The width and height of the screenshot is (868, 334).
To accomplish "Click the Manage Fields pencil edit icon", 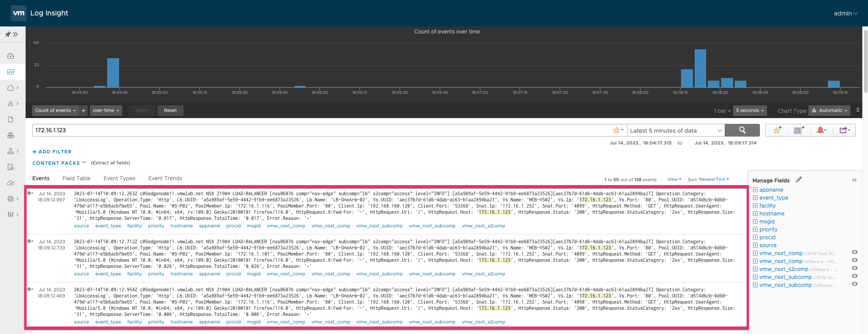I will coord(799,180).
